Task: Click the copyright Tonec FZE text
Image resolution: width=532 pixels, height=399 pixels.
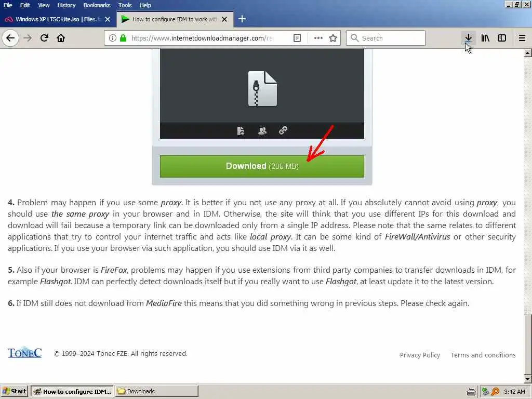Action: tap(121, 353)
